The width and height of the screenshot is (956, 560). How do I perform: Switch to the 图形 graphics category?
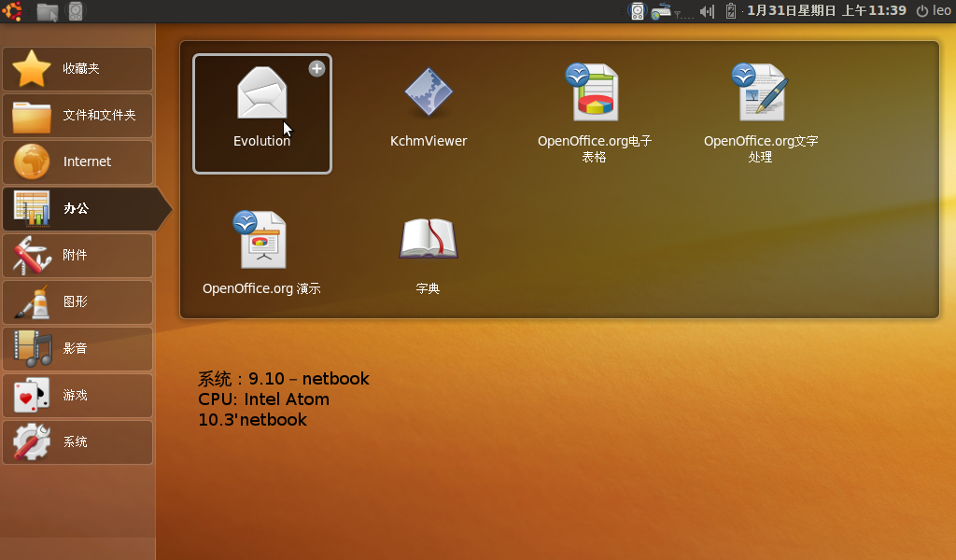tap(77, 302)
